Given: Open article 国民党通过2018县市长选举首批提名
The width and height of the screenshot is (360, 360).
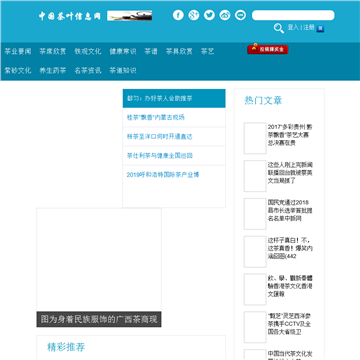Looking at the screenshot, I should pos(290,210).
